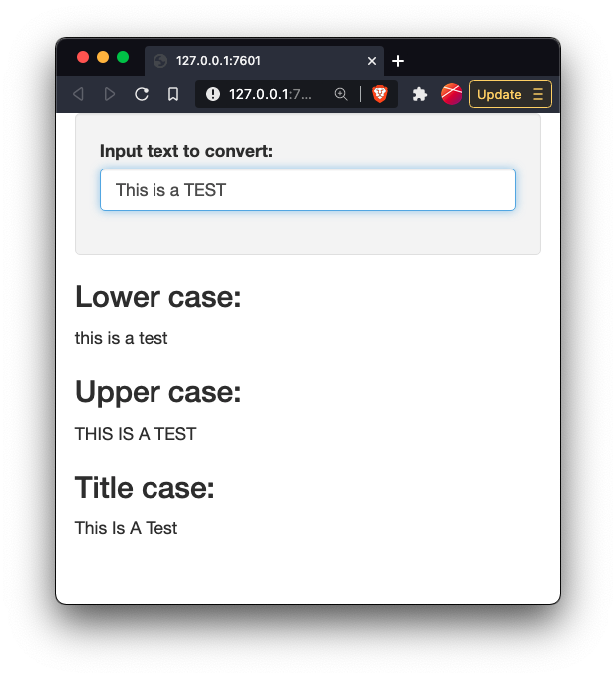The image size is (616, 678).
Task: Click the zoom magnifier icon in address bar
Action: 341,94
